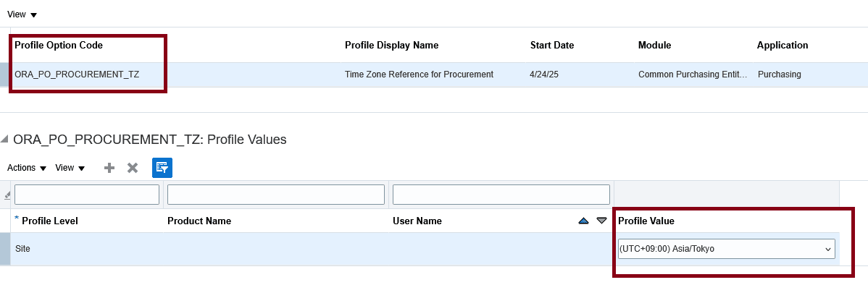Viewport: 868px width, 285px height.
Task: Collapse the Profile Values section triangle
Action: (x=4, y=139)
